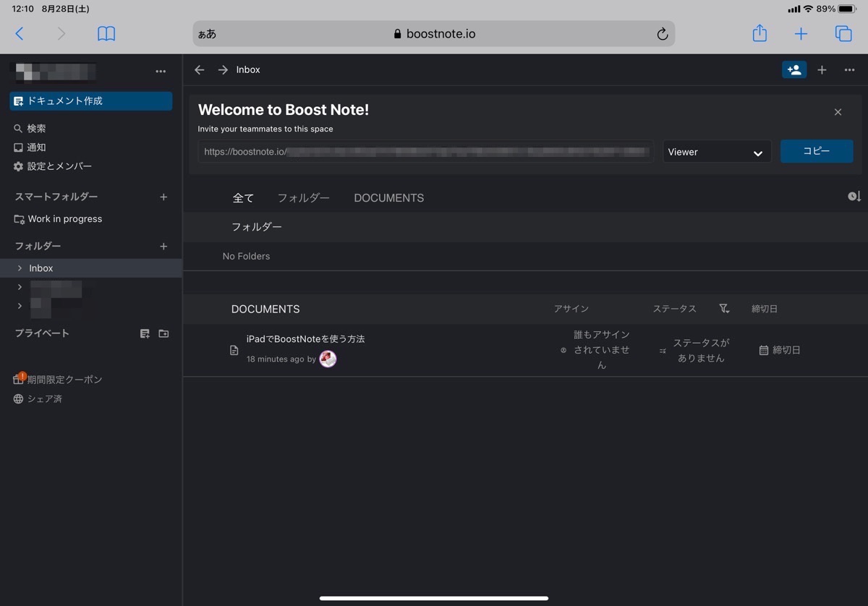The height and width of the screenshot is (606, 868).
Task: Open the filter icon in DOCUMENTS header
Action: pyautogui.click(x=724, y=309)
